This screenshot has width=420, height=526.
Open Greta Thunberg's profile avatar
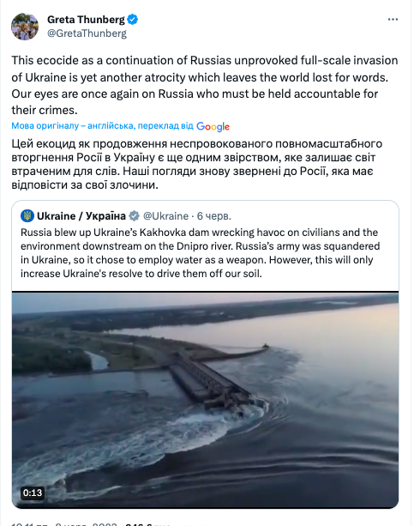[x=25, y=27]
